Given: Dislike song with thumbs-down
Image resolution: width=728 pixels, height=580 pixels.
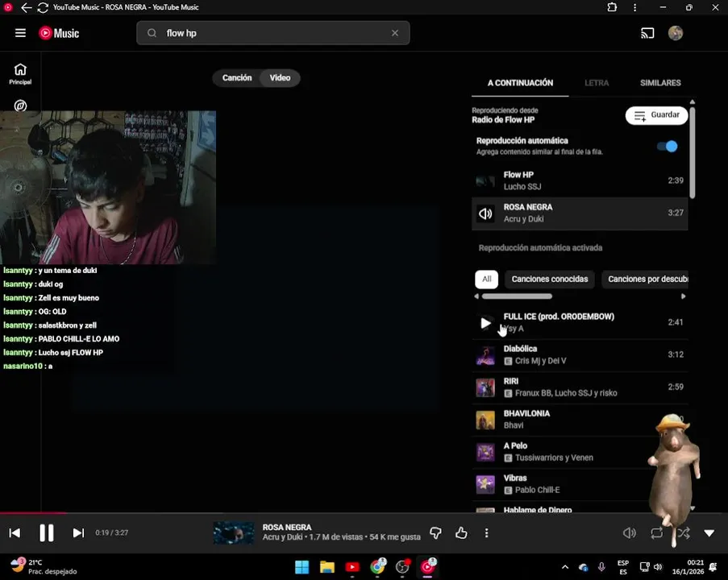Looking at the screenshot, I should 435,532.
